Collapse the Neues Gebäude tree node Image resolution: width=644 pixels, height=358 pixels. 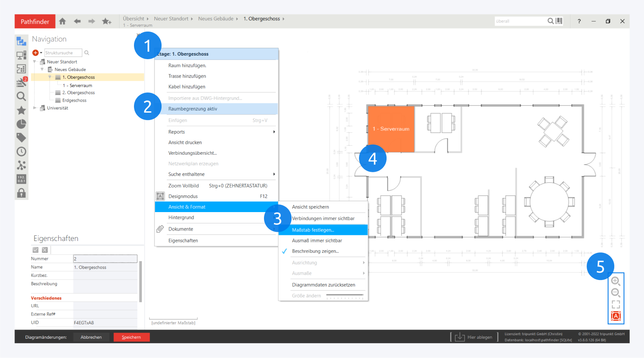[x=42, y=69]
